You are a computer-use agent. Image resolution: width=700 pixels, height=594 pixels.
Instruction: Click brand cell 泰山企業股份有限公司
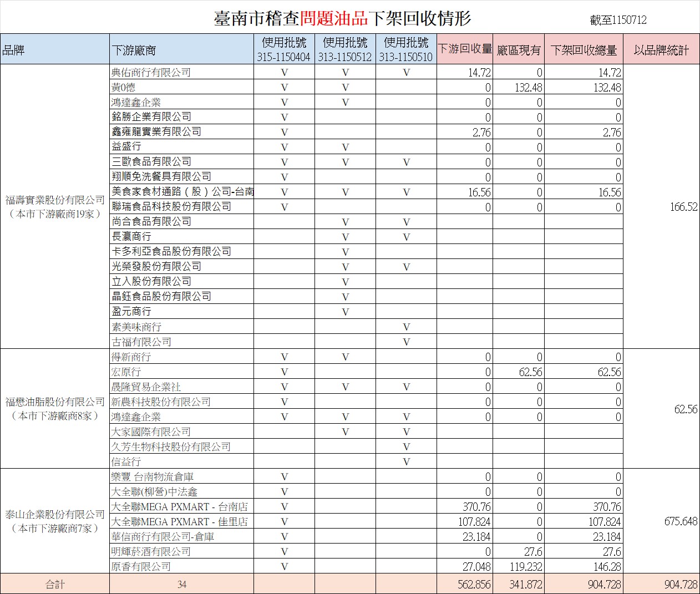click(x=55, y=521)
